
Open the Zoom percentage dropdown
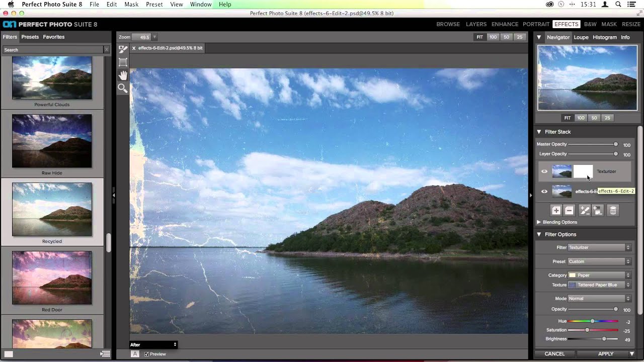[154, 37]
